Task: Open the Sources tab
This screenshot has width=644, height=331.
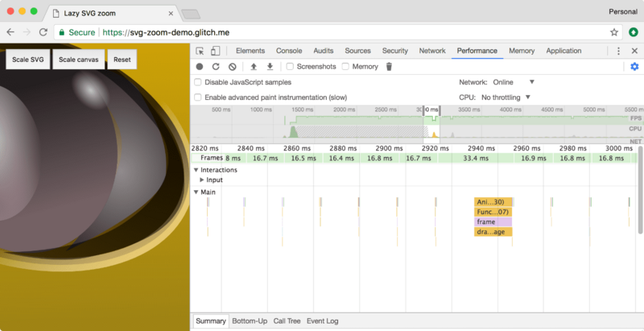Action: coord(357,51)
